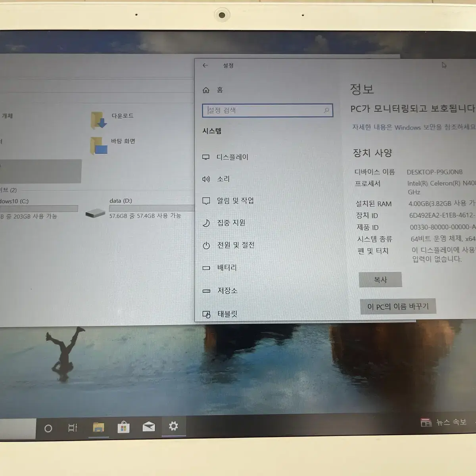Click the 알림 및 작업 message icon
The width and height of the screenshot is (476, 476).
pyautogui.click(x=206, y=201)
